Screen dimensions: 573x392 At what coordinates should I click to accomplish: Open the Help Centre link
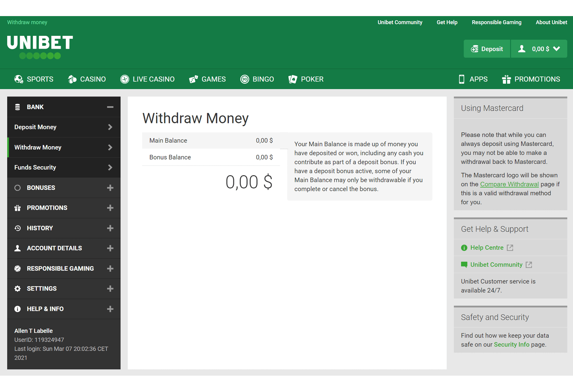tap(487, 248)
